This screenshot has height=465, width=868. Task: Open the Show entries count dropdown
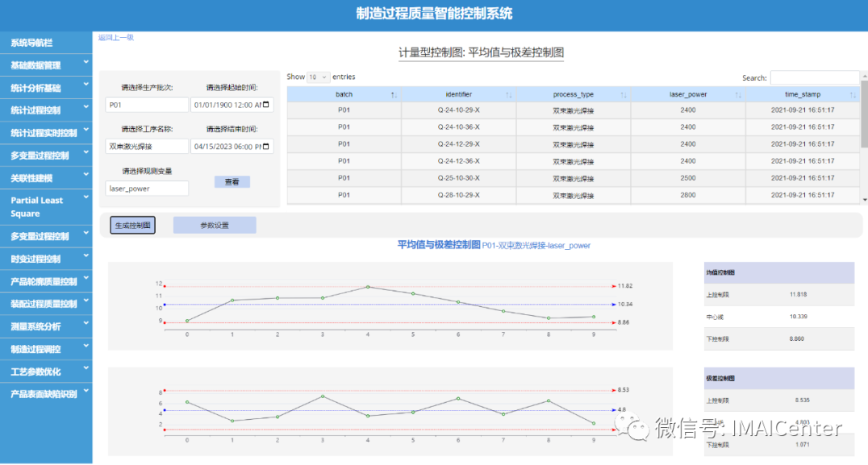point(318,77)
